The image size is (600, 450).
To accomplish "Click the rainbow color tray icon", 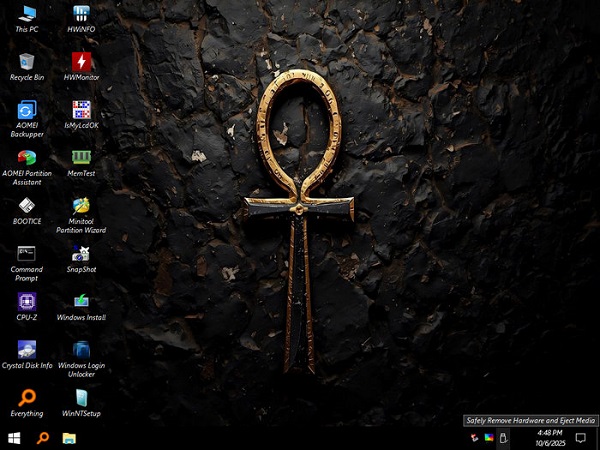I will [489, 438].
